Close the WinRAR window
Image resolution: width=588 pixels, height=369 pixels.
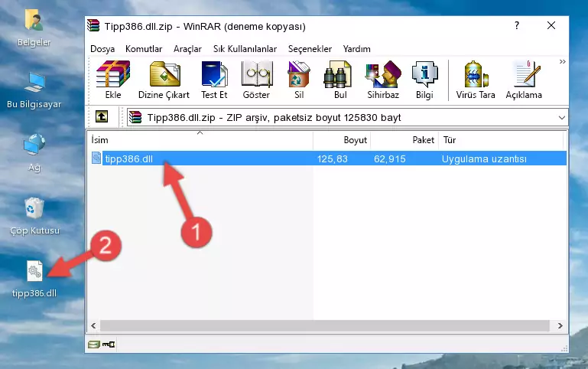(551, 25)
